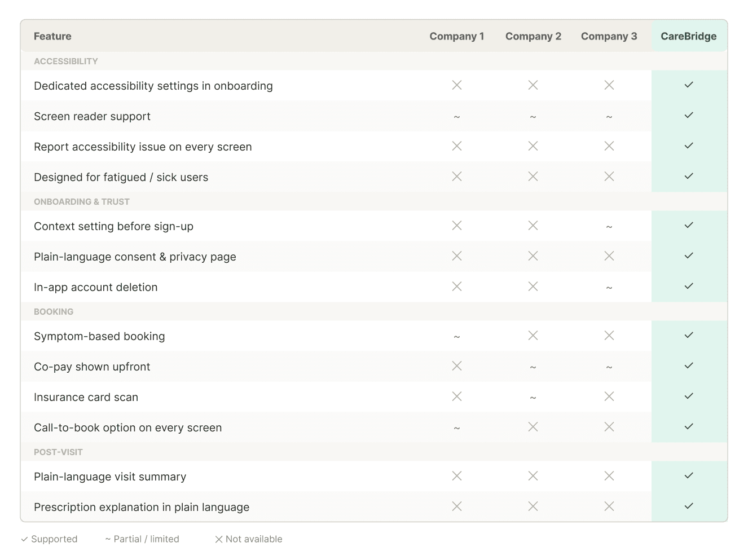This screenshot has height=560, width=748.
Task: Click the Feature column heading
Action: click(52, 36)
